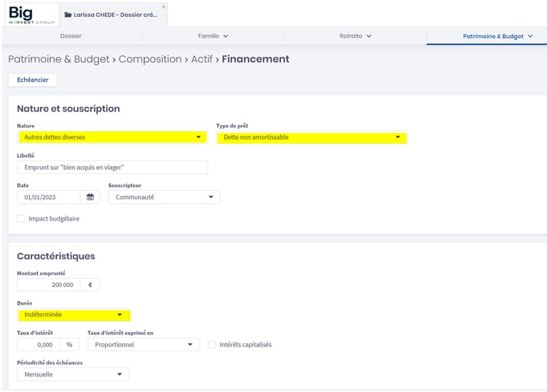Open the calendar date picker icon
This screenshot has height=392, width=547.
pos(90,197)
